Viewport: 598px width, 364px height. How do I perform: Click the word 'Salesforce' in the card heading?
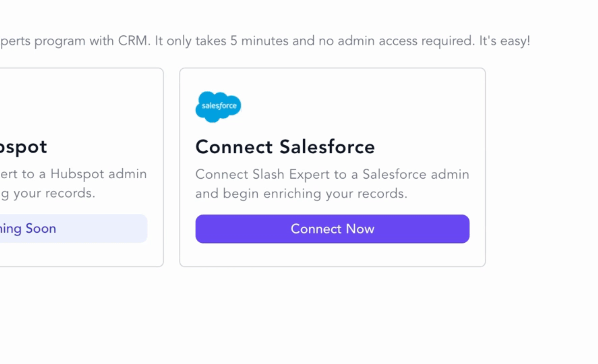pyautogui.click(x=327, y=147)
